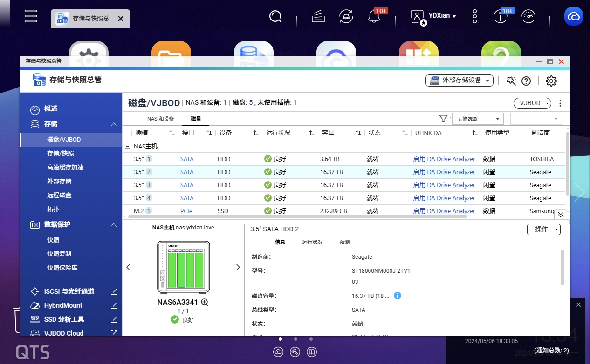Open 快照复制 in the sidebar
This screenshot has width=590, height=364.
(59, 254)
